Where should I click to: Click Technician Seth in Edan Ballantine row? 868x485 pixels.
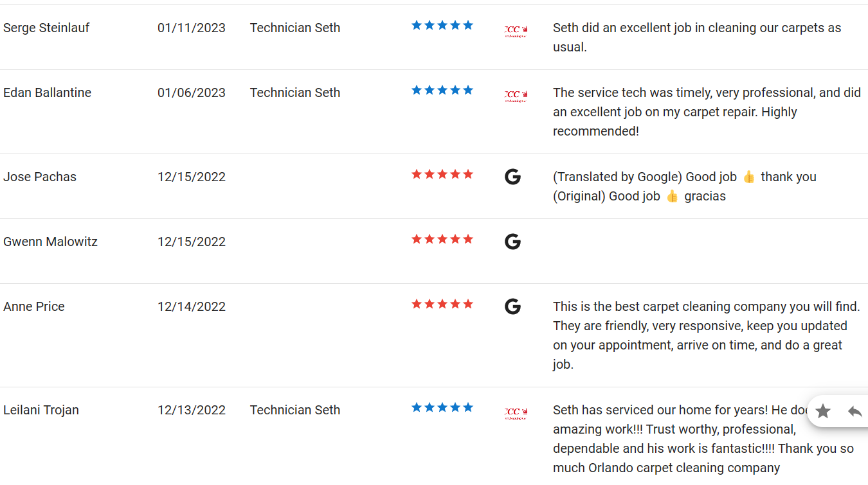(295, 93)
